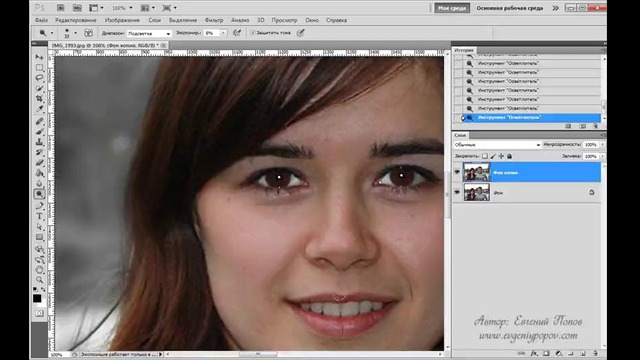The image size is (640, 360).
Task: Open the brush panel toggle in options bar
Action: [88, 33]
